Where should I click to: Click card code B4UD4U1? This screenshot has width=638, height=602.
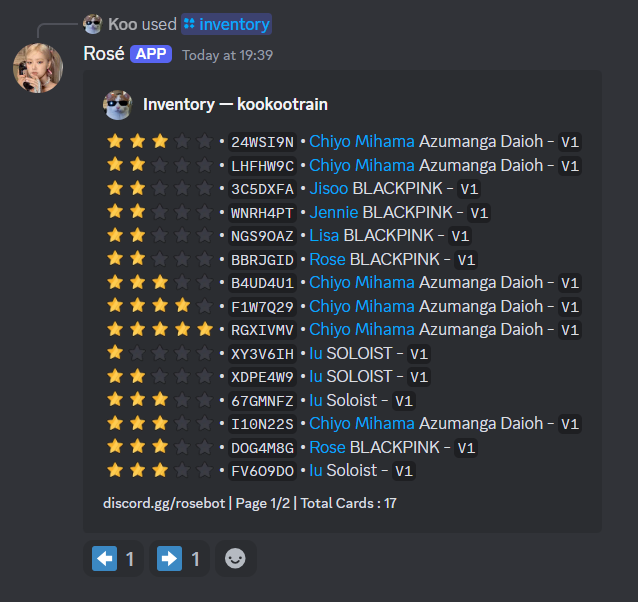(x=262, y=283)
